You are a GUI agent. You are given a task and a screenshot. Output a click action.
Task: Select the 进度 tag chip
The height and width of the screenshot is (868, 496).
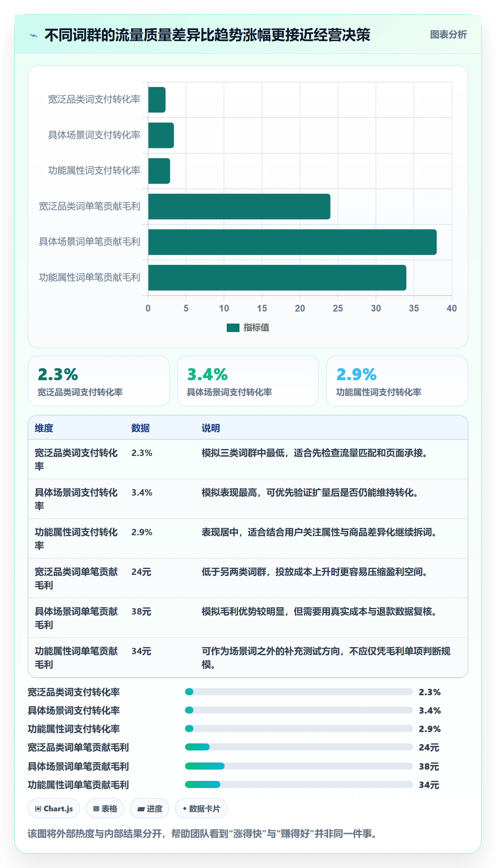(x=150, y=809)
